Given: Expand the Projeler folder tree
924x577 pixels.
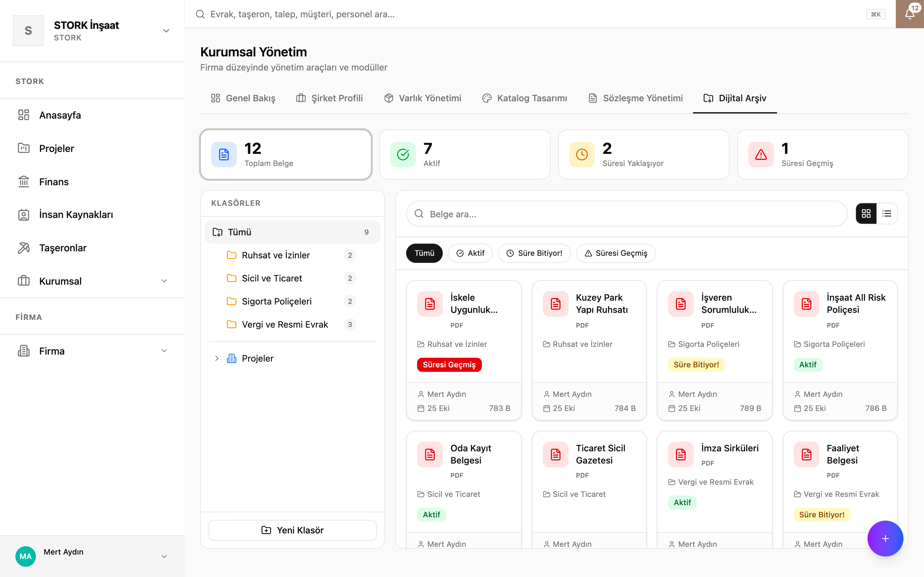Looking at the screenshot, I should 217,358.
